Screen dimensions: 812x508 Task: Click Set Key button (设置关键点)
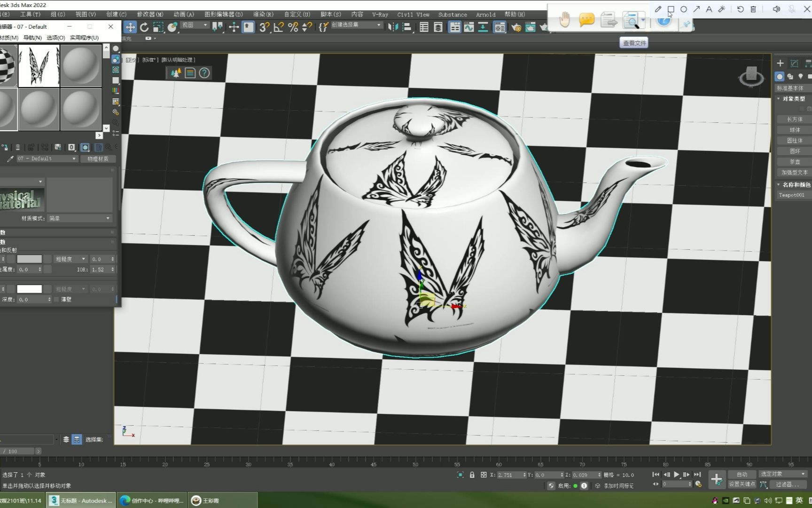[742, 484]
